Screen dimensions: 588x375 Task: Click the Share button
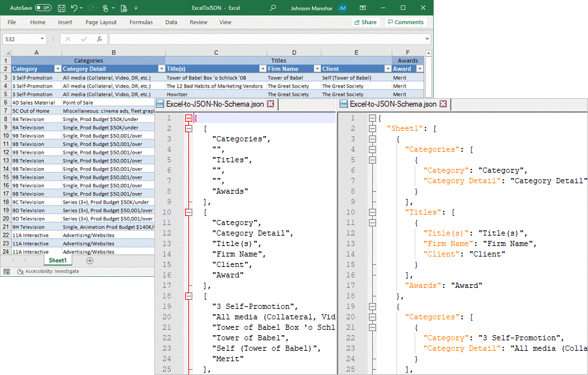pyautogui.click(x=366, y=22)
